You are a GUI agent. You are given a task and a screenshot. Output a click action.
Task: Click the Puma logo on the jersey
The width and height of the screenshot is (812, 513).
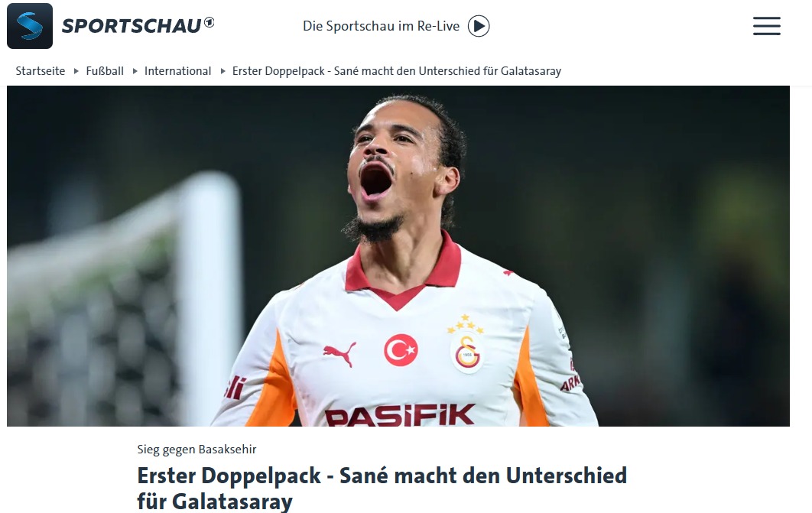(x=339, y=353)
